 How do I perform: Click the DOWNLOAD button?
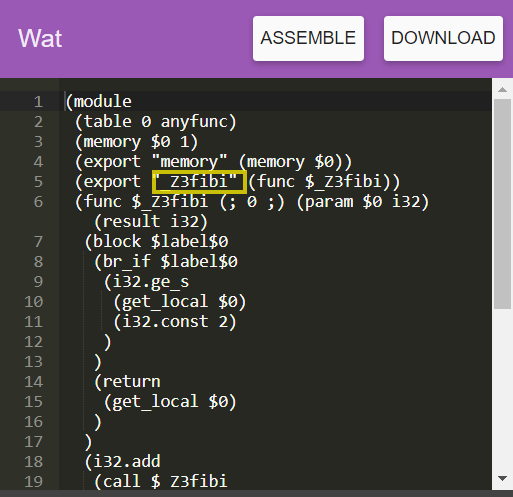point(443,38)
